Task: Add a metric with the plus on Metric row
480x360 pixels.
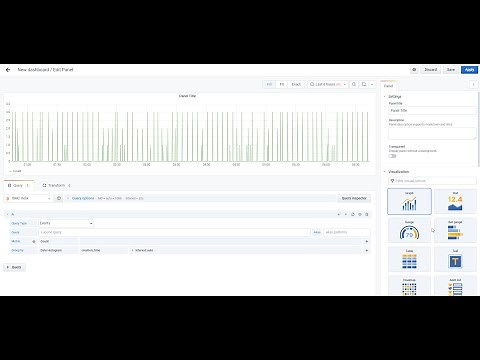Action: (x=367, y=241)
